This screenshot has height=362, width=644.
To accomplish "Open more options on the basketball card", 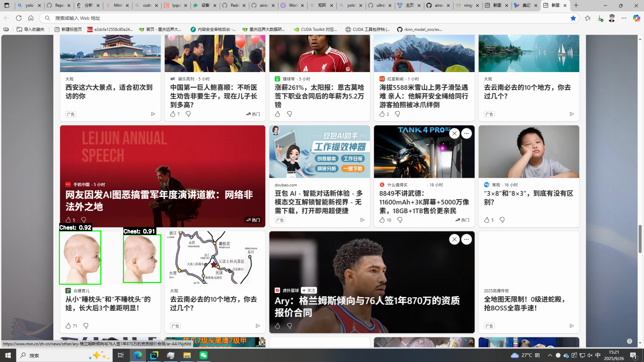I will pos(466,239).
